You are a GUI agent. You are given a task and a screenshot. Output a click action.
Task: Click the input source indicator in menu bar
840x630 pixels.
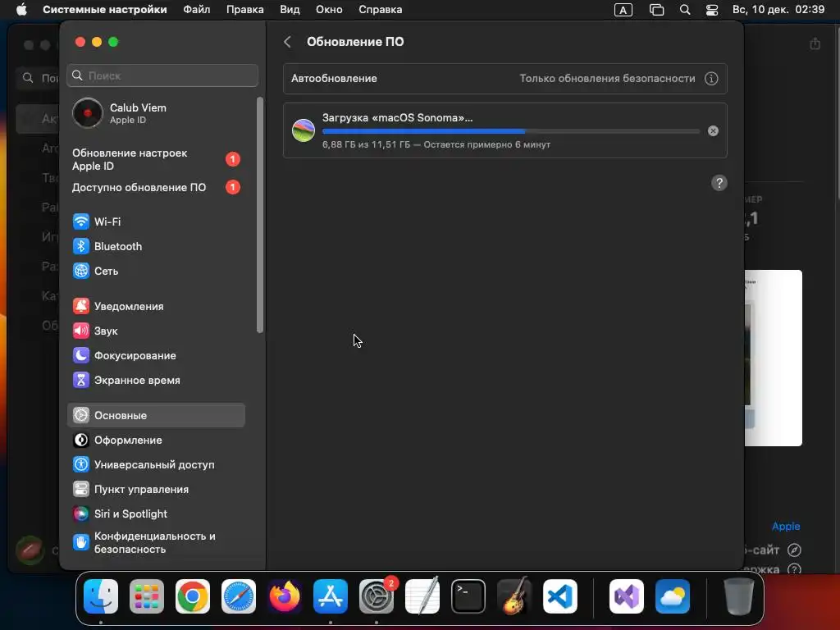point(623,10)
